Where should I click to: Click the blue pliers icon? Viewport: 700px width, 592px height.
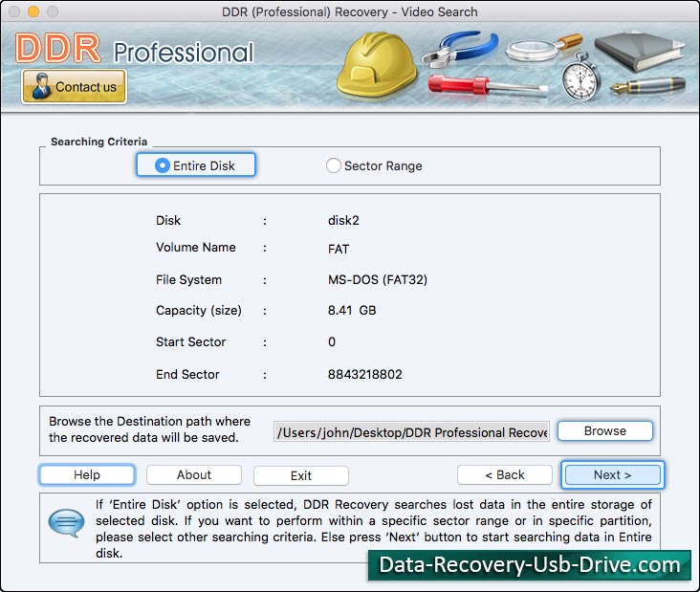pyautogui.click(x=460, y=49)
